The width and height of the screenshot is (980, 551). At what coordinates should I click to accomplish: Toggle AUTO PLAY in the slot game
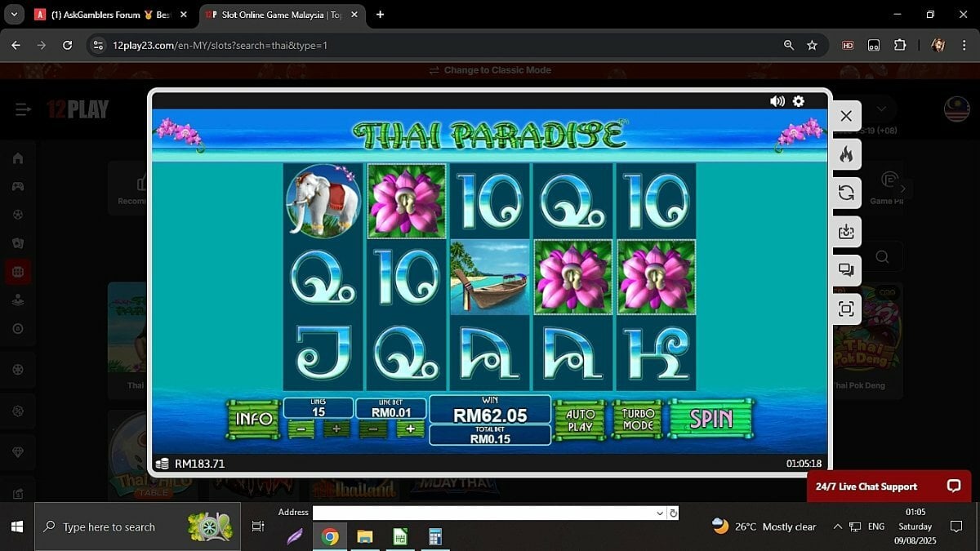point(580,420)
